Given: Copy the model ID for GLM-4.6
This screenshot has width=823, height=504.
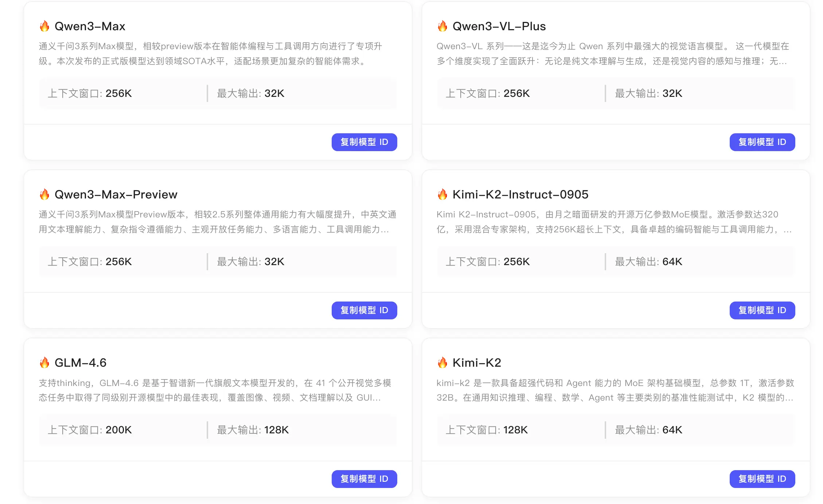Looking at the screenshot, I should point(364,479).
